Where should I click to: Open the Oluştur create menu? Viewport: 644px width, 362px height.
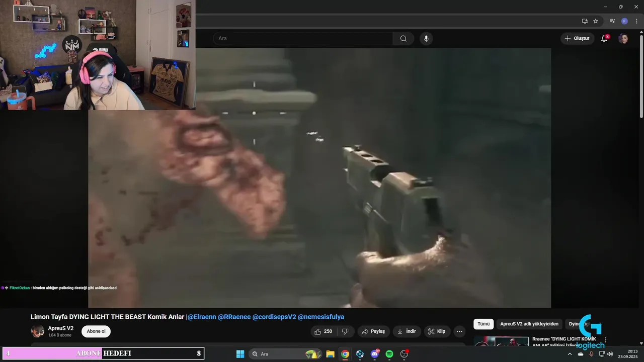coord(578,39)
